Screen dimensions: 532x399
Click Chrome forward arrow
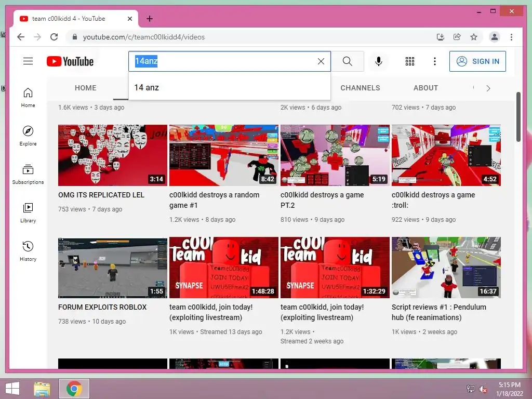click(x=37, y=37)
